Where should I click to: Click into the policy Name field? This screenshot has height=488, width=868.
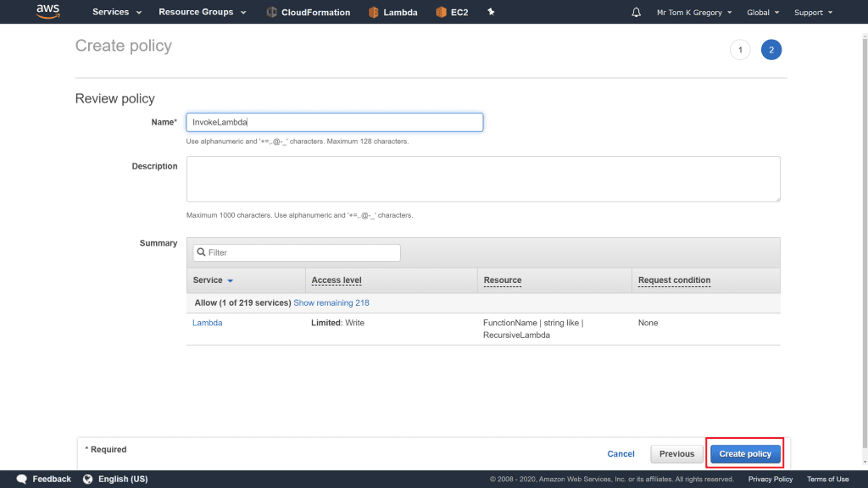[x=335, y=122]
